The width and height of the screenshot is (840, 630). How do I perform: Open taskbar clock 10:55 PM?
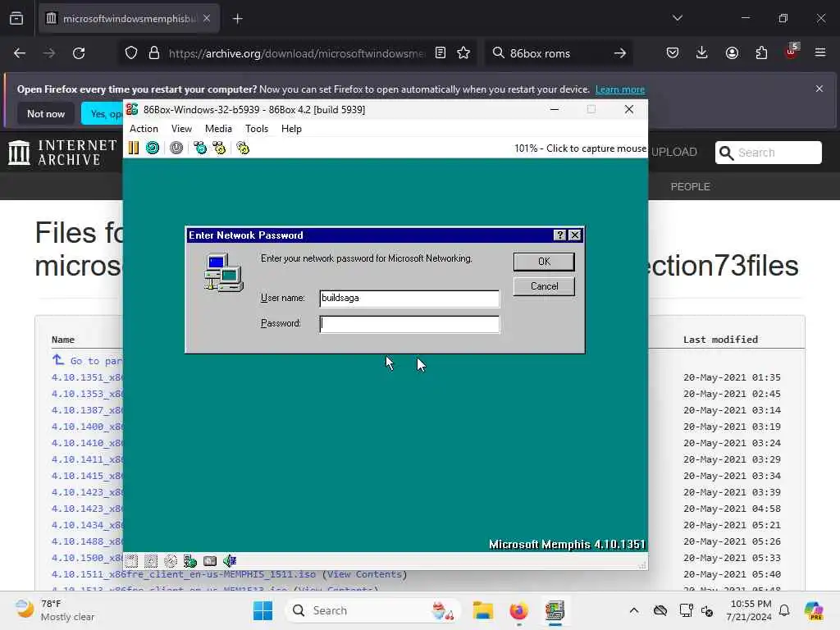click(751, 610)
